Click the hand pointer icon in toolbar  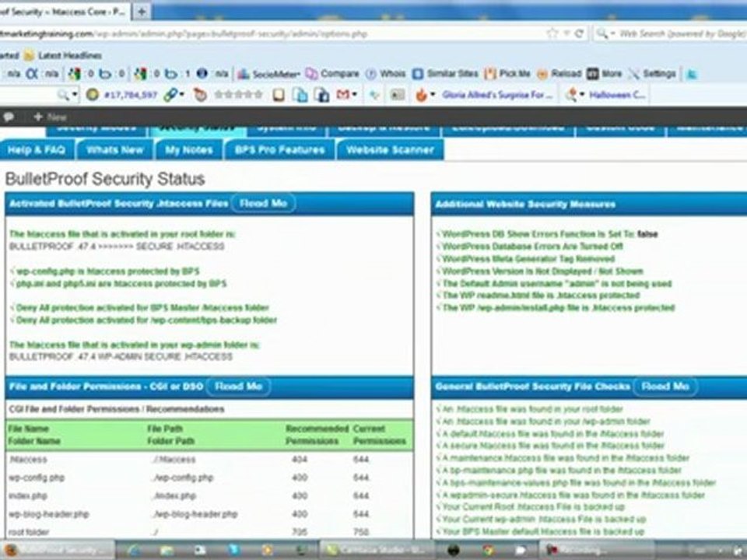[200, 95]
